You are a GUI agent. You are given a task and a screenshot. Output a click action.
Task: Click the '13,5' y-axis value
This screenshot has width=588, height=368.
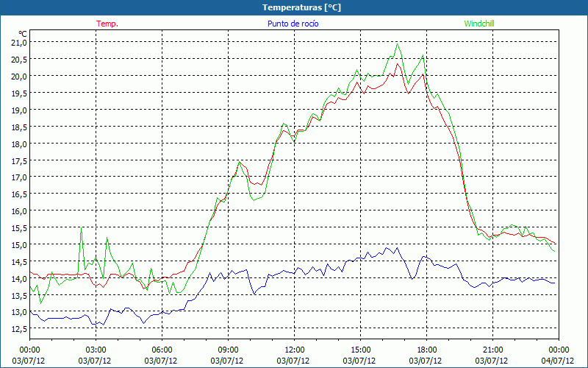pyautogui.click(x=19, y=296)
